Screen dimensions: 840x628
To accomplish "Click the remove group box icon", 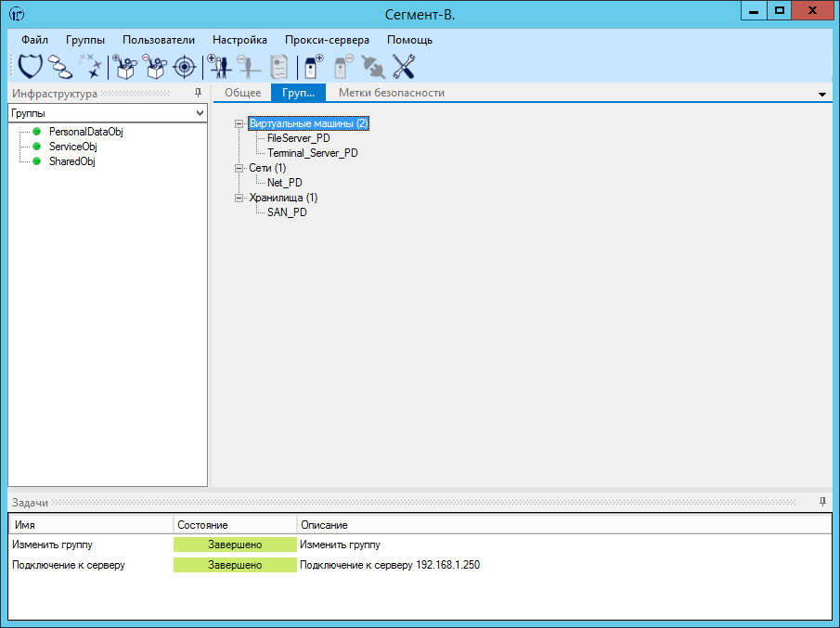I will 154,67.
